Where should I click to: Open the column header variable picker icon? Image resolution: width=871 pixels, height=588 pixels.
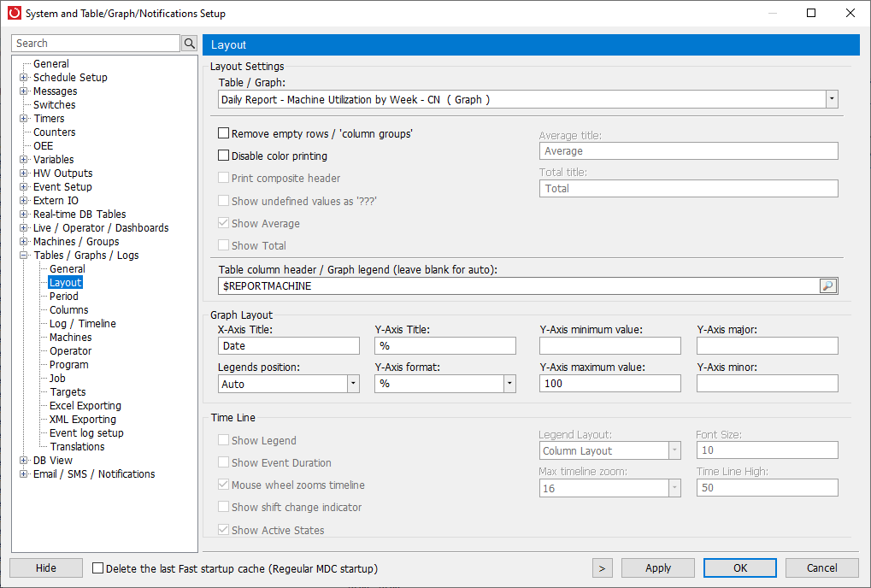(x=827, y=286)
